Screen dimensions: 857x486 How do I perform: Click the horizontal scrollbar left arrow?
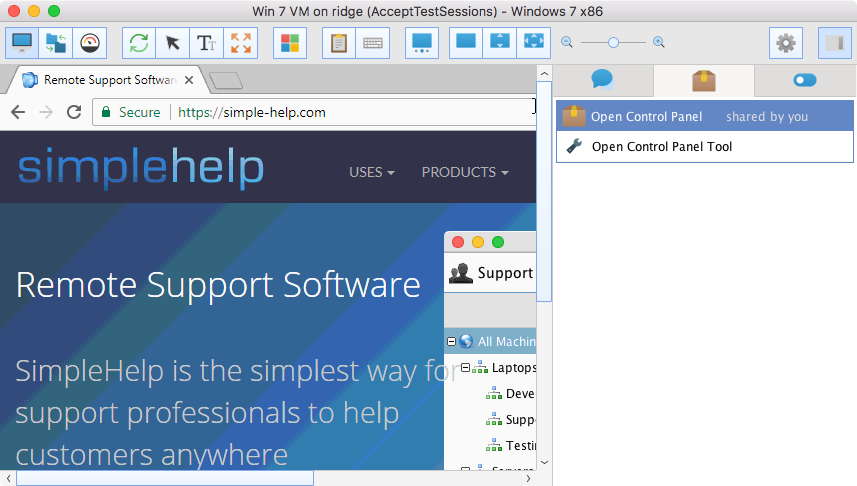click(8, 478)
